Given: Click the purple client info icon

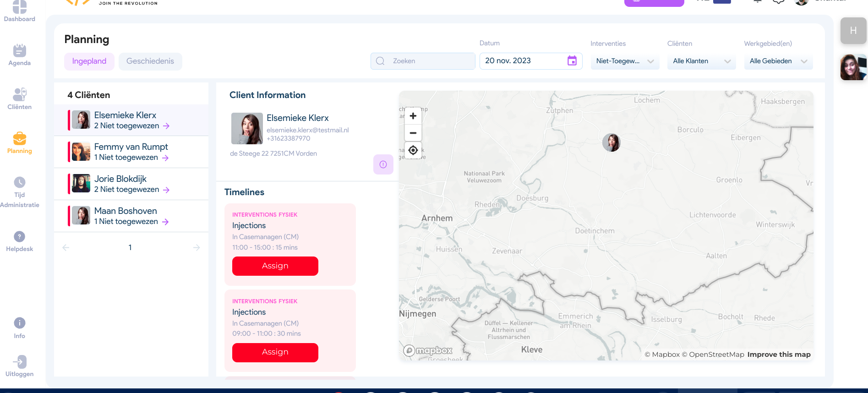Looking at the screenshot, I should (383, 164).
